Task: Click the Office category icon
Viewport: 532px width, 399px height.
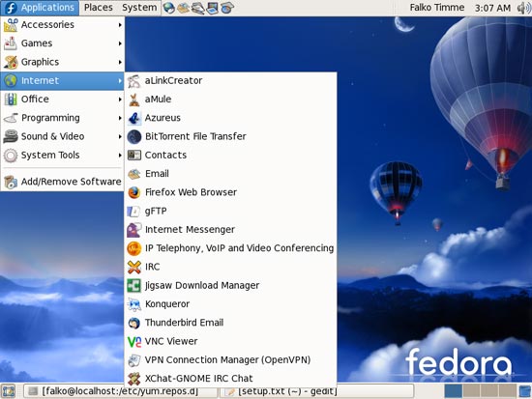Action: point(11,100)
